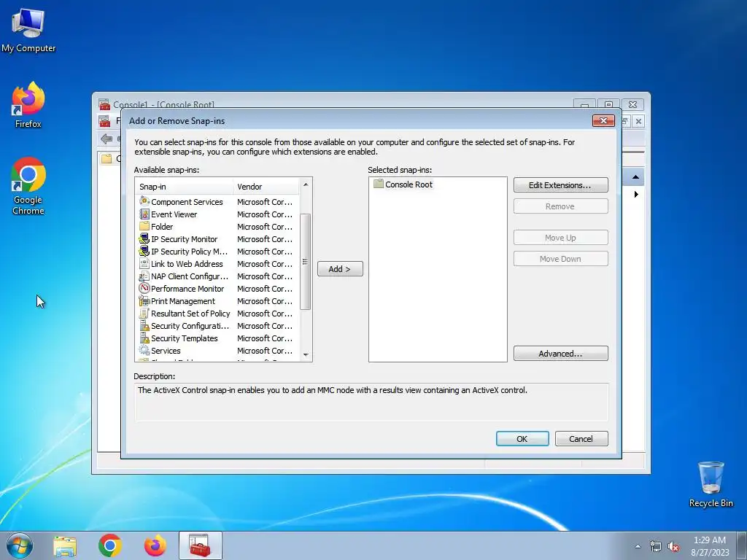Click the network tray icon
747x560 pixels.
(x=656, y=547)
